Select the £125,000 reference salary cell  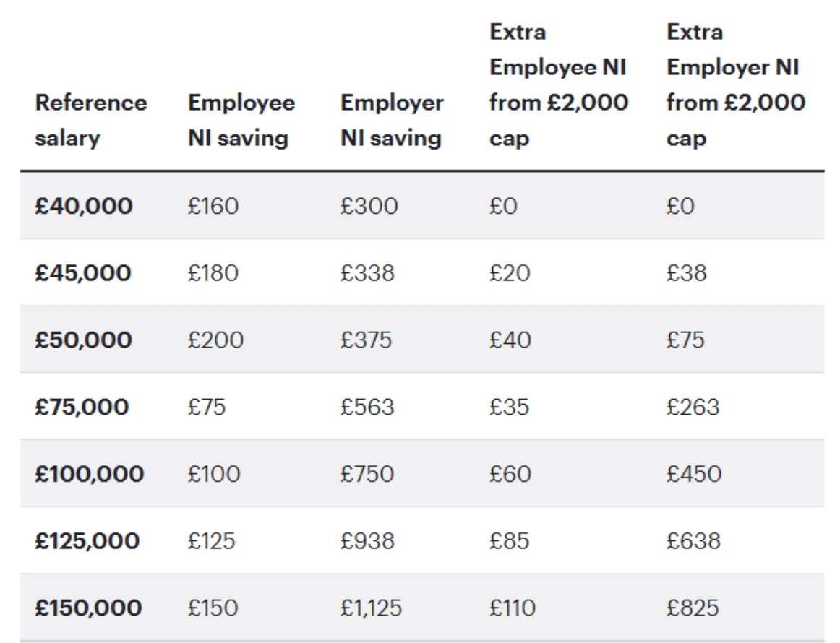click(x=87, y=541)
